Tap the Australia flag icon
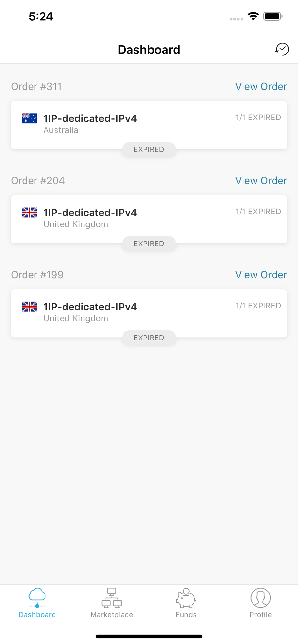The width and height of the screenshot is (298, 644). [x=29, y=118]
